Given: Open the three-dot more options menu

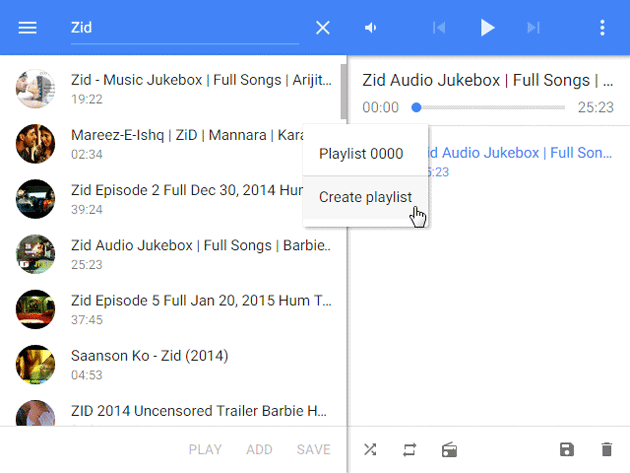Looking at the screenshot, I should (x=602, y=28).
